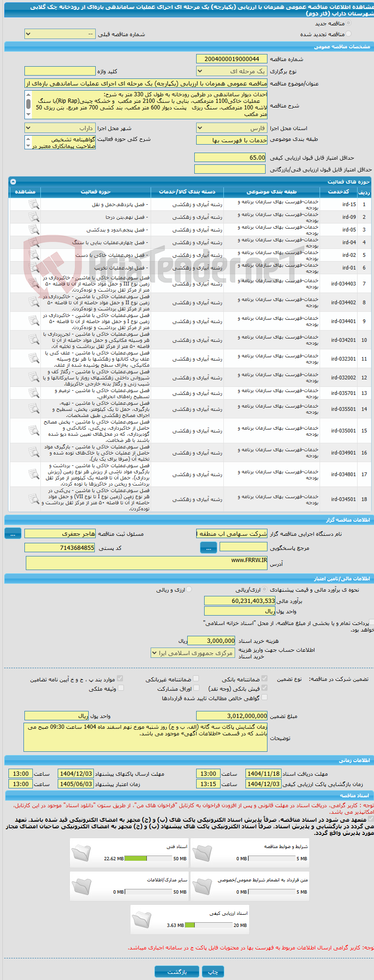
Task: Click the www.FRRW.IR address text
Action: coord(249,560)
